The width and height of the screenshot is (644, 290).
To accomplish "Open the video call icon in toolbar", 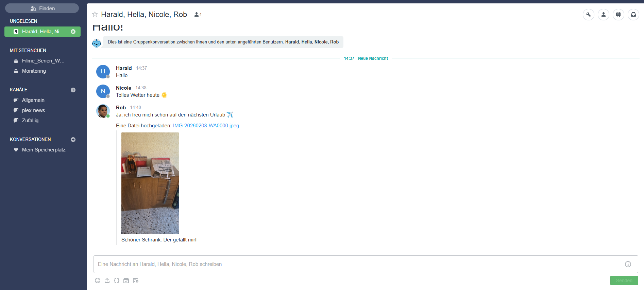I will point(136,280).
